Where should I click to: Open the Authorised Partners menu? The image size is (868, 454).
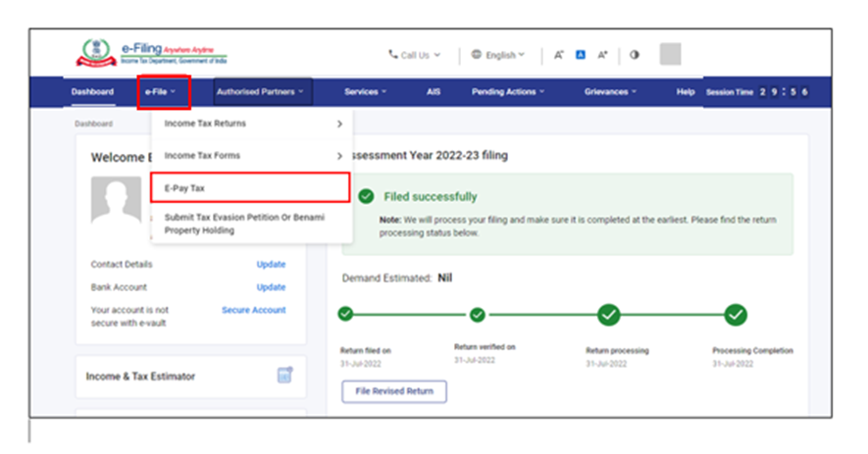pos(261,92)
